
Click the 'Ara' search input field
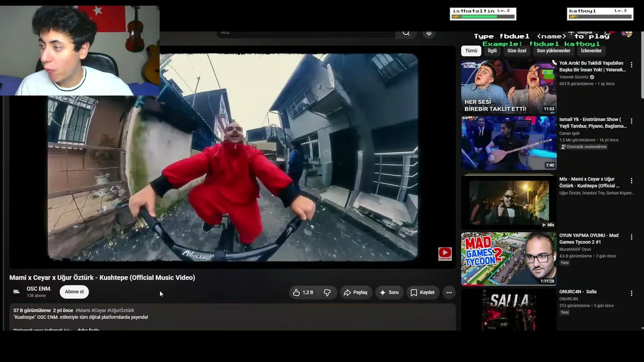coord(306,33)
